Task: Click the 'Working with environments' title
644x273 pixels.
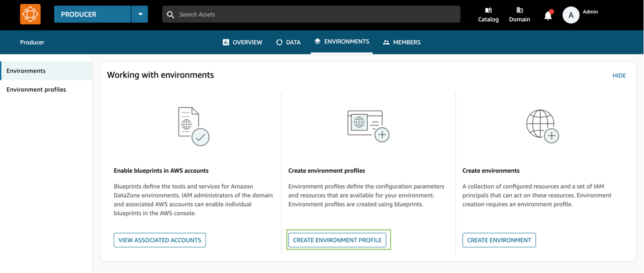Action: pos(160,75)
